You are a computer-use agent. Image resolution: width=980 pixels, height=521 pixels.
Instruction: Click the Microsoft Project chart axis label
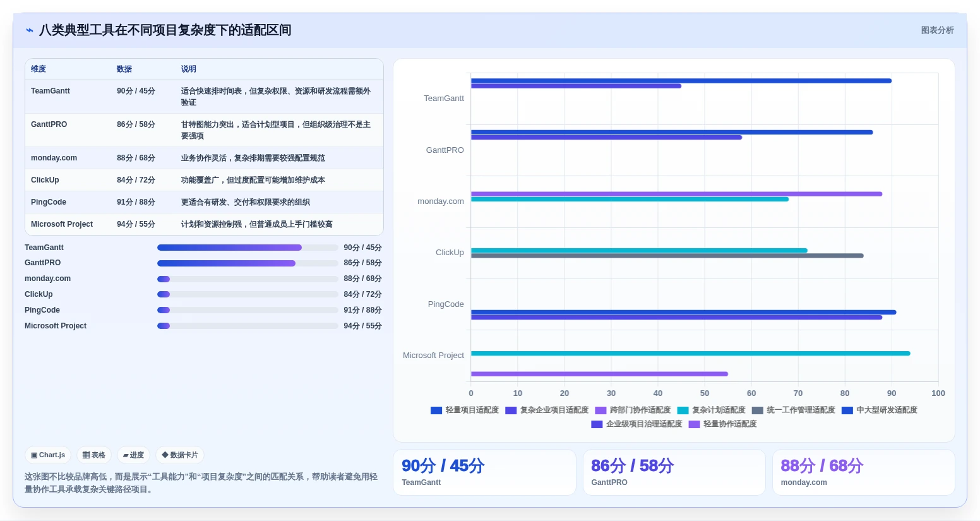433,356
